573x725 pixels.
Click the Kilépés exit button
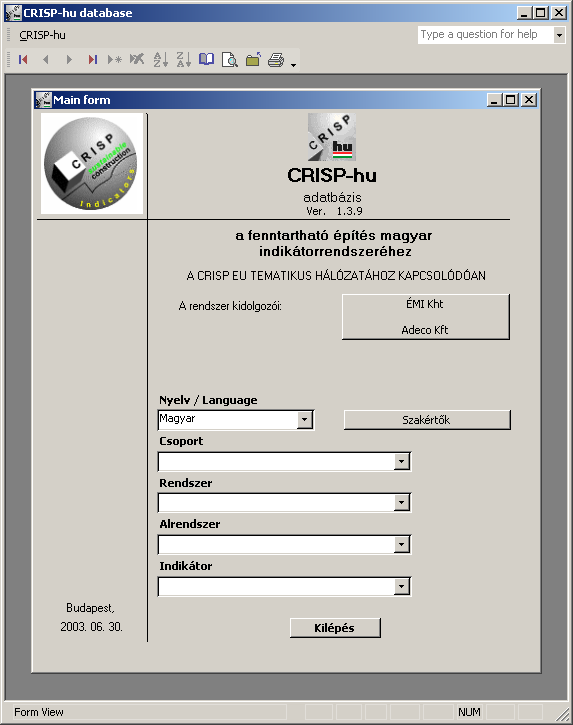[x=335, y=628]
